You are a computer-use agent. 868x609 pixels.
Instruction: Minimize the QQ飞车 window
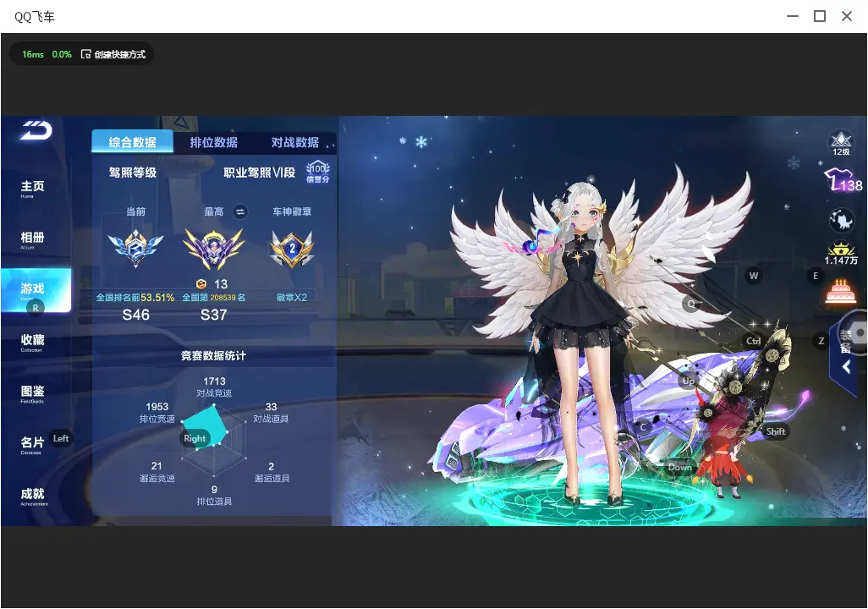tap(793, 16)
